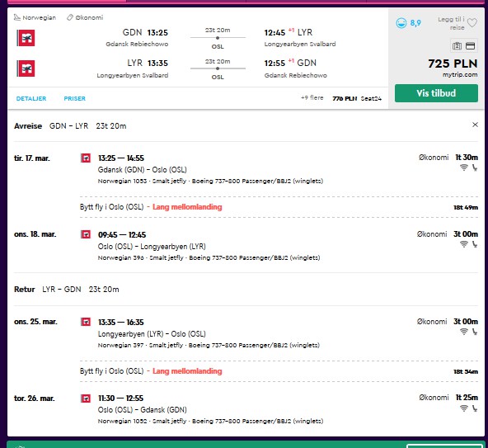Click the Avreise section heading

point(28,126)
